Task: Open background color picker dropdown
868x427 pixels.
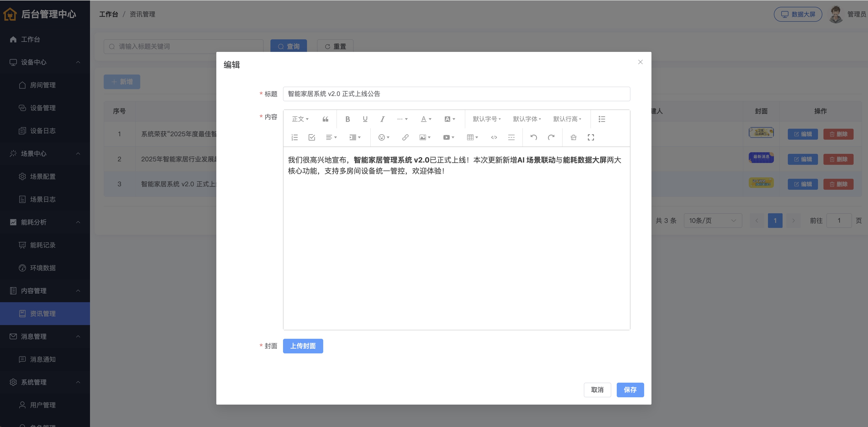Action: [450, 119]
